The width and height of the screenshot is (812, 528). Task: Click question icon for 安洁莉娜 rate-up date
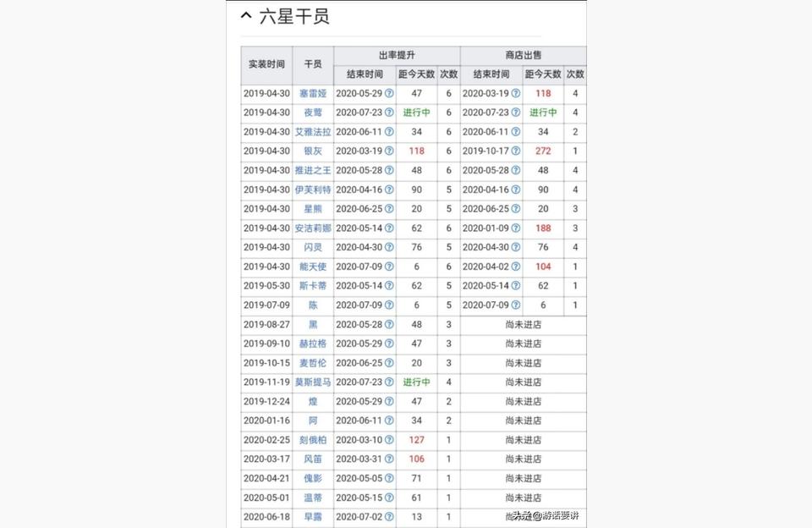(x=389, y=228)
